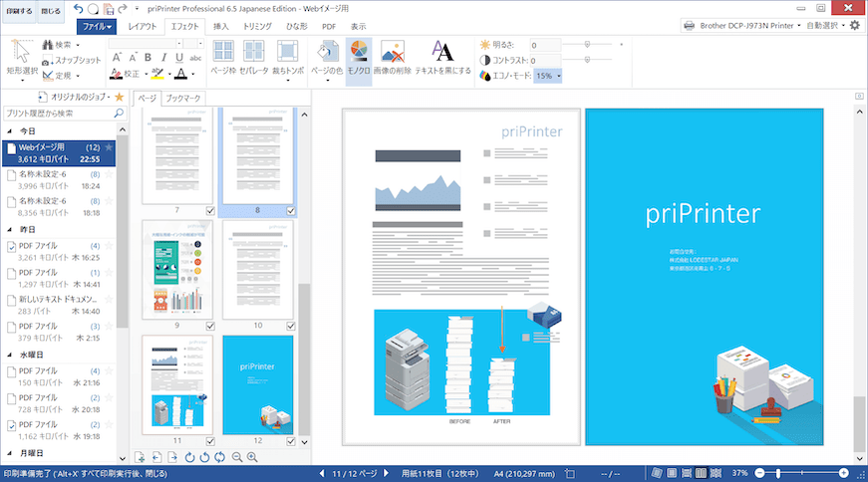This screenshot has width=868, height=482.
Task: Open the エコノ・モード 15% dropdown
Action: coord(548,76)
